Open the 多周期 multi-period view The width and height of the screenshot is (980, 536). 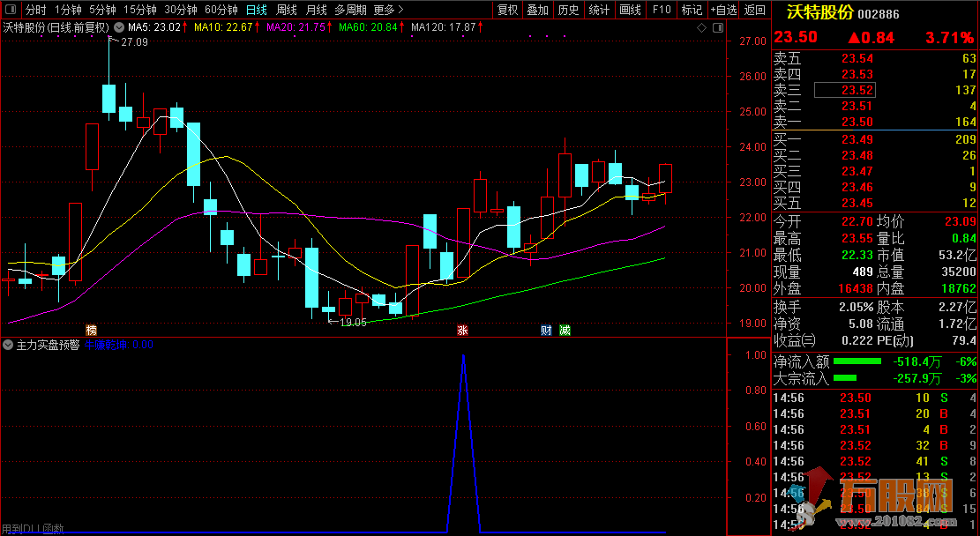[x=350, y=10]
